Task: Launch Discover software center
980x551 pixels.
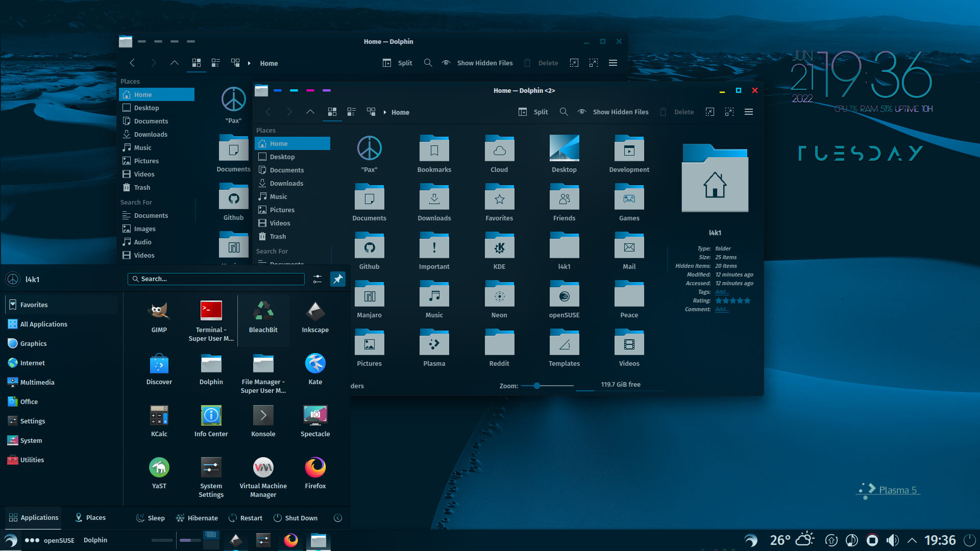Action: click(x=159, y=369)
